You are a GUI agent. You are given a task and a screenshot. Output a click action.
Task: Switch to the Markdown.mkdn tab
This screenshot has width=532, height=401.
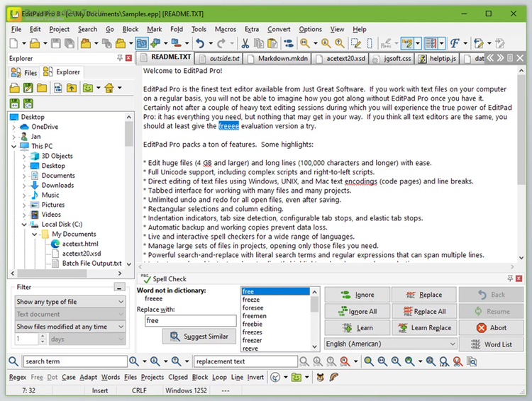[278, 59]
